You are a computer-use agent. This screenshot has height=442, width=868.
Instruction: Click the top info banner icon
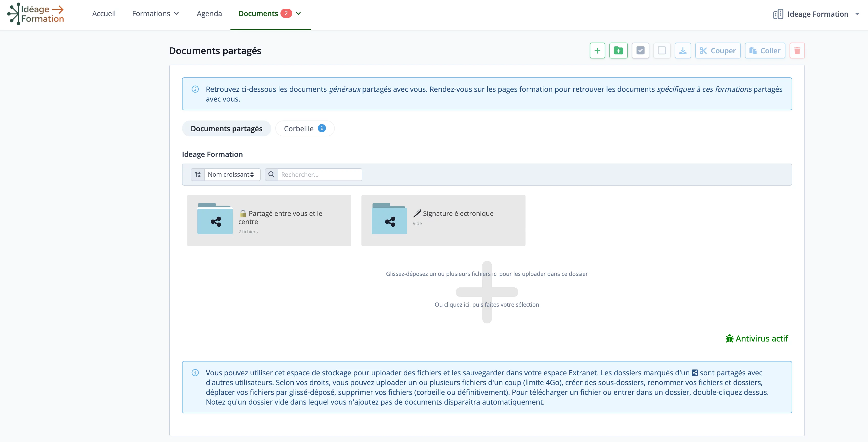click(x=195, y=89)
